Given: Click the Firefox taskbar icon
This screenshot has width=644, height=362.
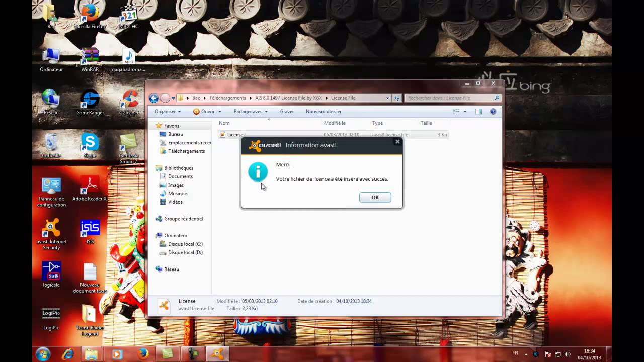Looking at the screenshot, I should coord(142,354).
